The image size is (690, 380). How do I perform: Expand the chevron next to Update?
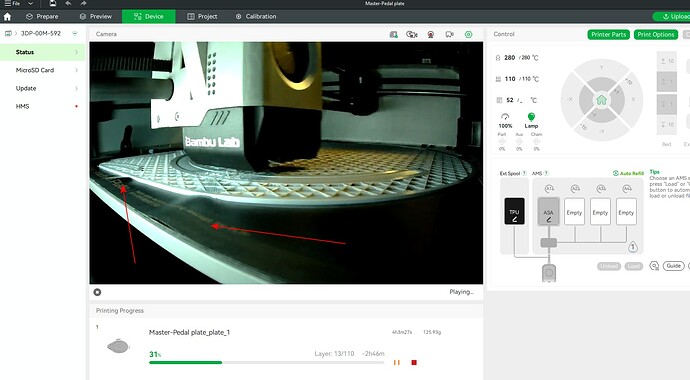(x=77, y=88)
